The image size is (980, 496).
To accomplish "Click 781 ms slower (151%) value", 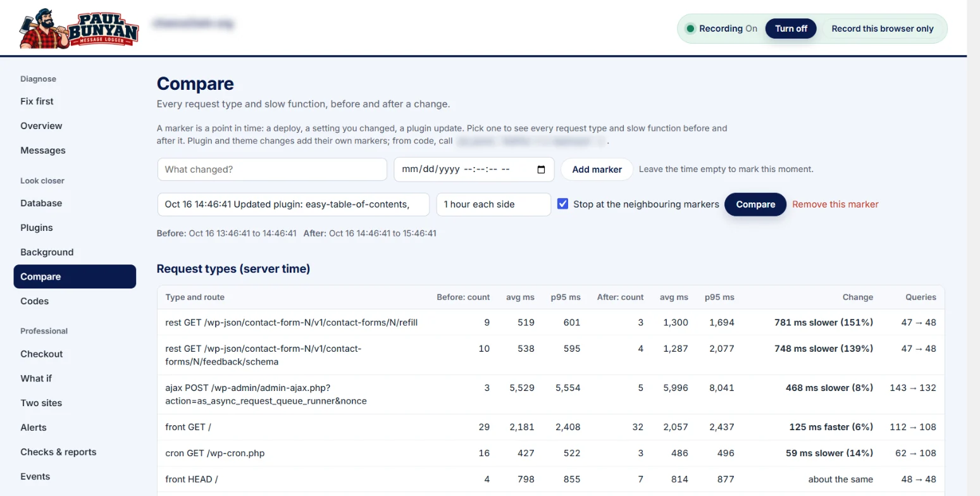I will 824,323.
